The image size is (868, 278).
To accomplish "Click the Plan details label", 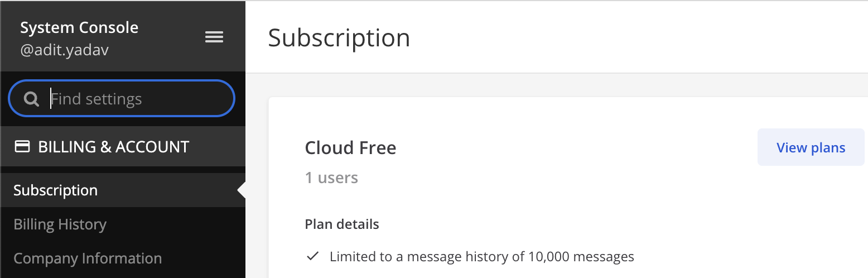I will 342,224.
